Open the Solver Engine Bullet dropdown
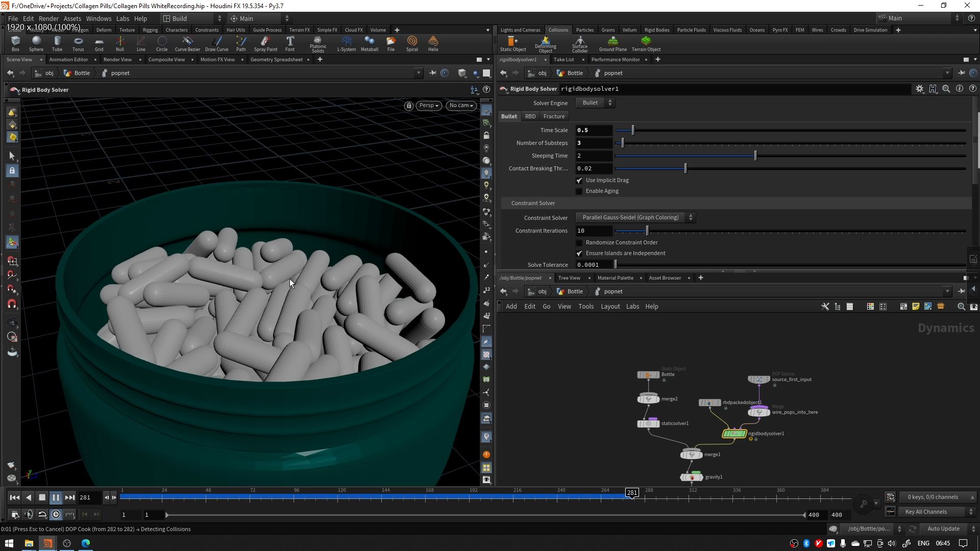 click(x=595, y=103)
